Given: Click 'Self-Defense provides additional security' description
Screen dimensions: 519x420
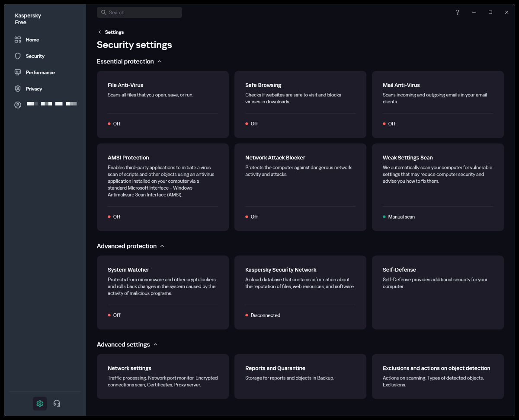Looking at the screenshot, I should point(435,283).
